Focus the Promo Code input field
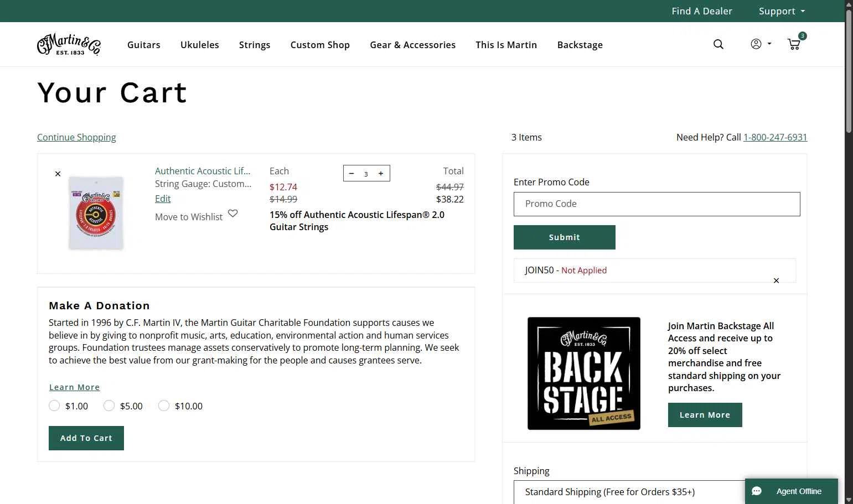 (x=657, y=204)
